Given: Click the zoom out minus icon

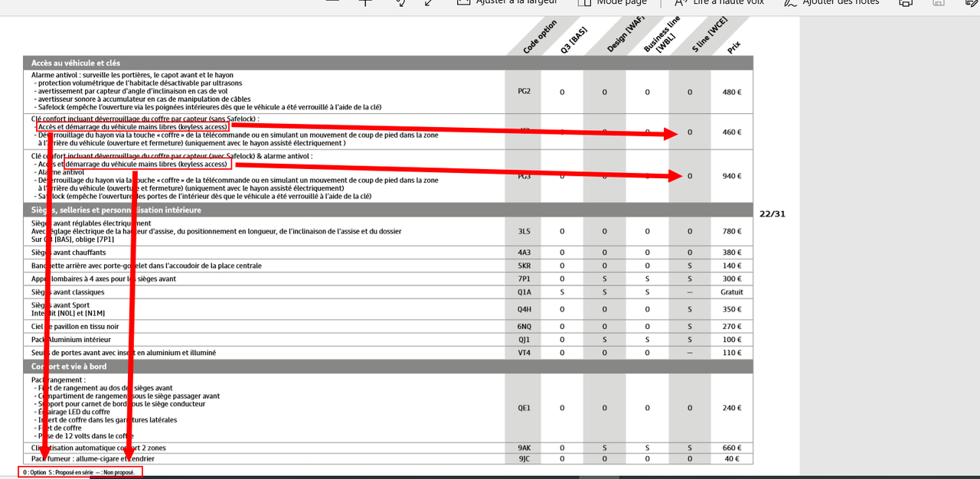Looking at the screenshot, I should tap(332, 2).
